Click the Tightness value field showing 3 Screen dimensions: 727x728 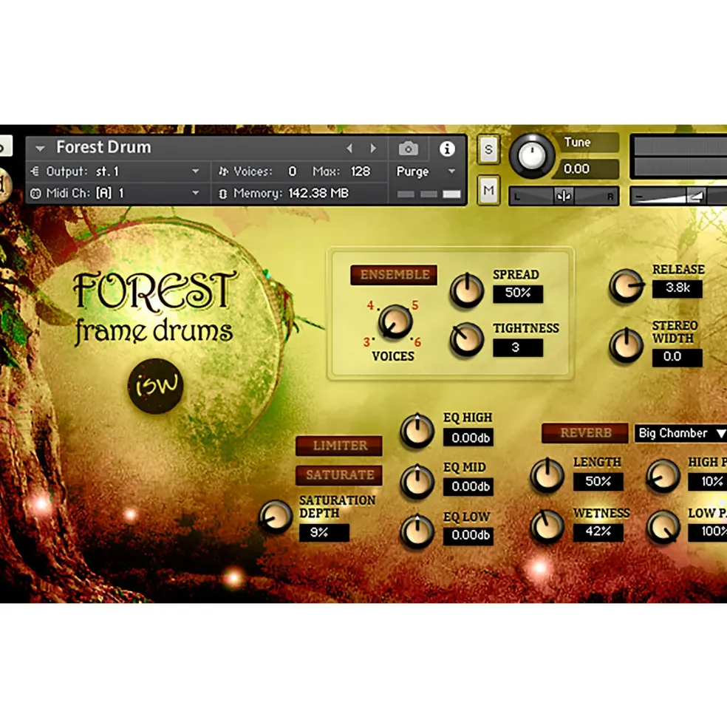(x=518, y=348)
